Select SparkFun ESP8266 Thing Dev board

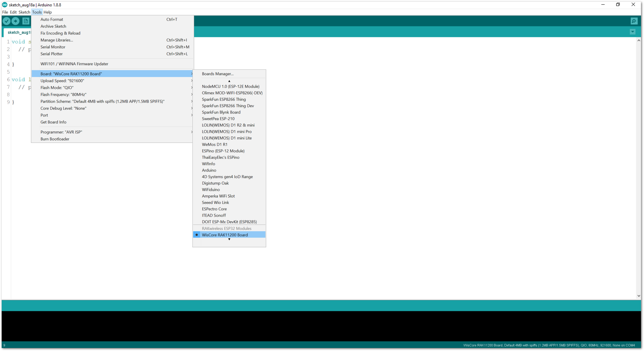[229, 106]
